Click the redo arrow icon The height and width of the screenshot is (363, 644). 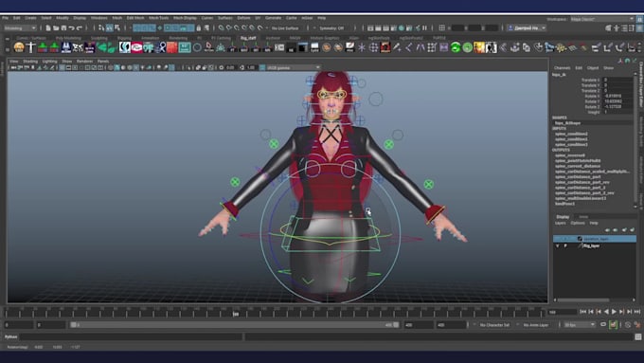[x=80, y=27]
